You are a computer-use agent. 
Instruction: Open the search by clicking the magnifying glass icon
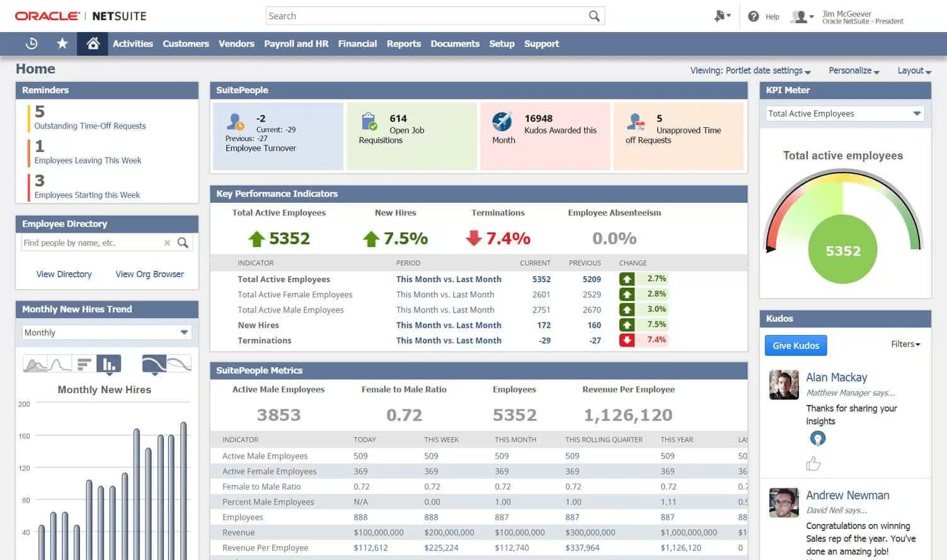coord(593,16)
